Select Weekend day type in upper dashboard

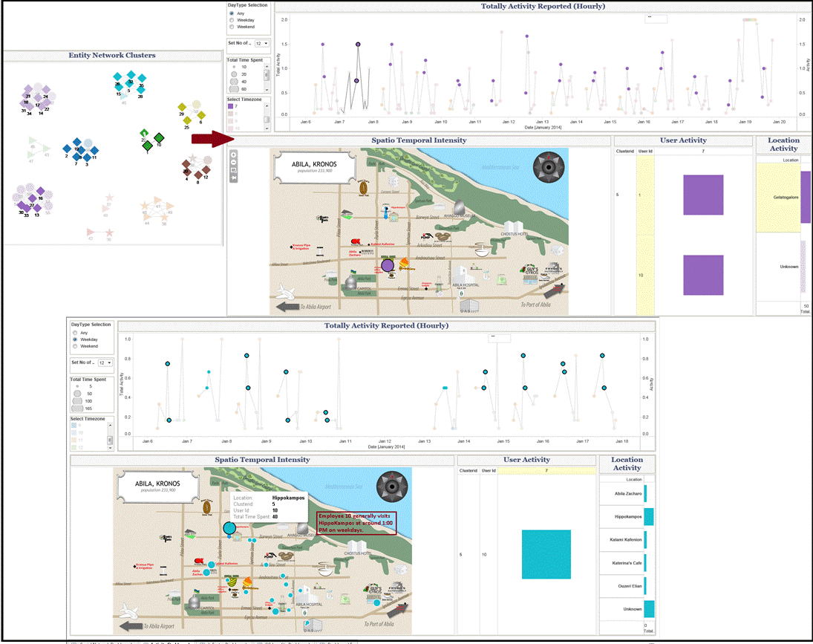pos(232,27)
